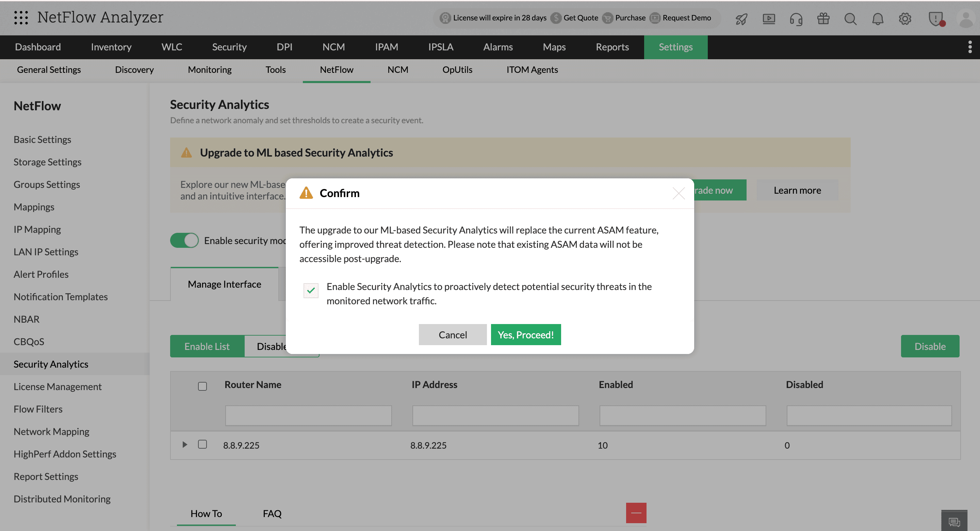Open the Discovery settings subtab

coord(134,70)
